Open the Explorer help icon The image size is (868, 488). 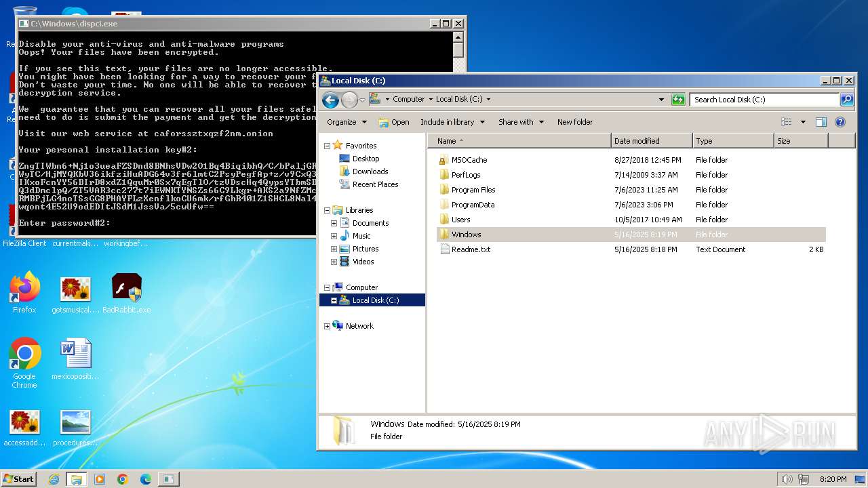(840, 122)
